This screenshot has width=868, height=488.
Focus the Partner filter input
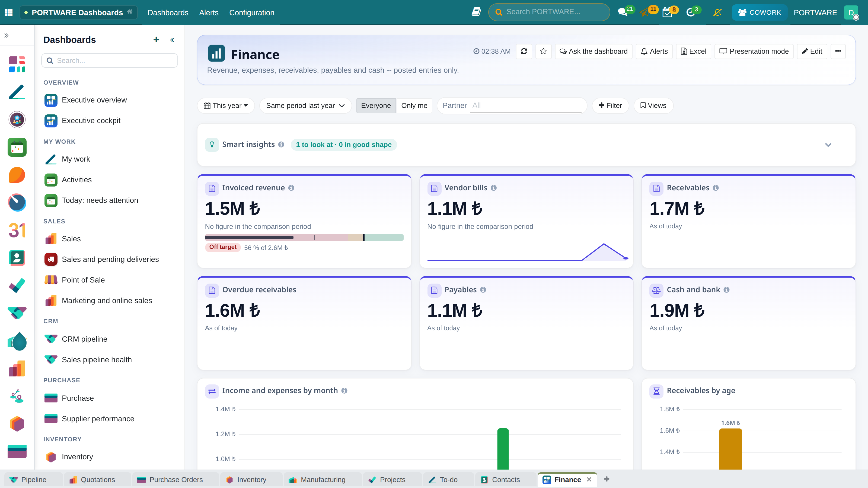point(526,105)
